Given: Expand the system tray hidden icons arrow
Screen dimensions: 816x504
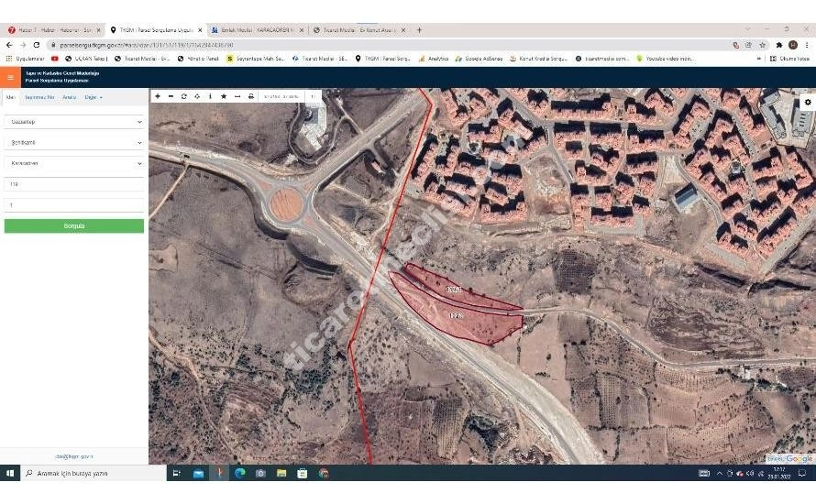Looking at the screenshot, I should click(719, 474).
